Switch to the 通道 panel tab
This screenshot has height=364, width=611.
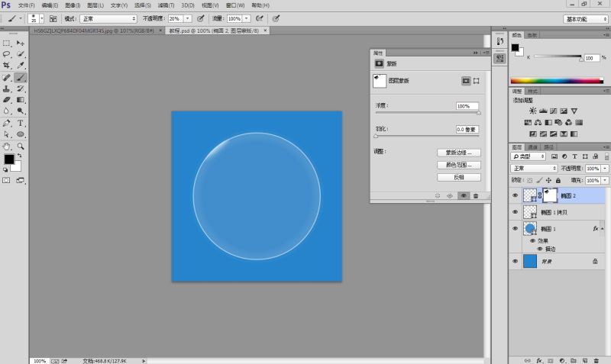533,147
